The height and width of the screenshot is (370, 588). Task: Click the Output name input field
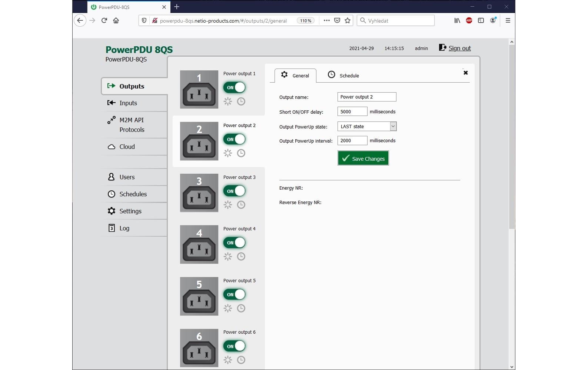click(367, 97)
